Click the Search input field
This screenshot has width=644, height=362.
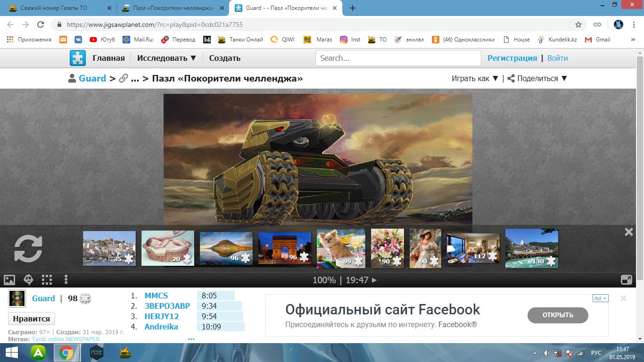click(398, 58)
